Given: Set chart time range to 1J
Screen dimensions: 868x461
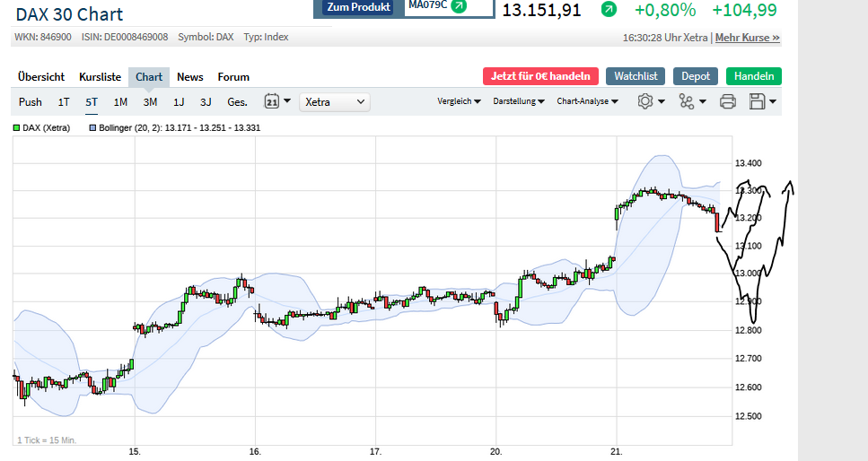Looking at the screenshot, I should (179, 102).
